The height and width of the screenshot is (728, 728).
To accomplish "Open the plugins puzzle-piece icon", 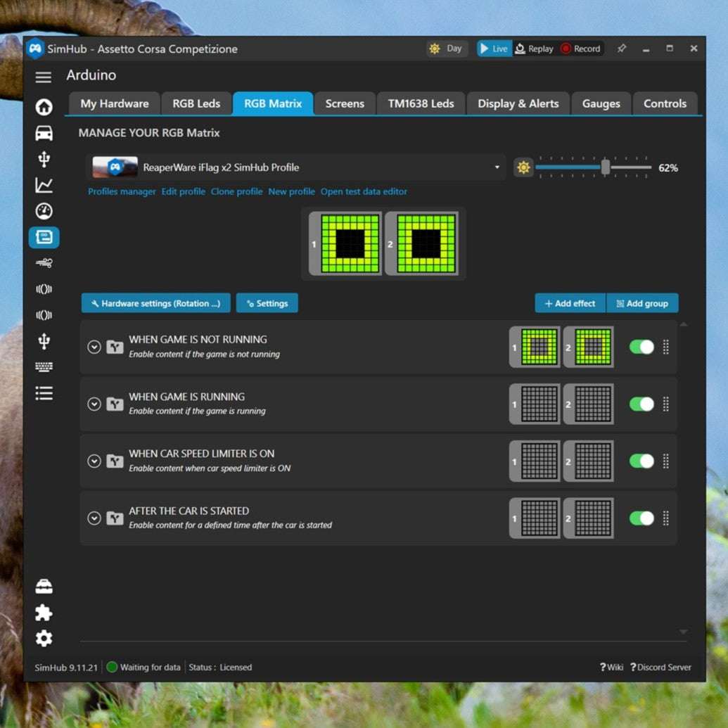I will point(44,613).
